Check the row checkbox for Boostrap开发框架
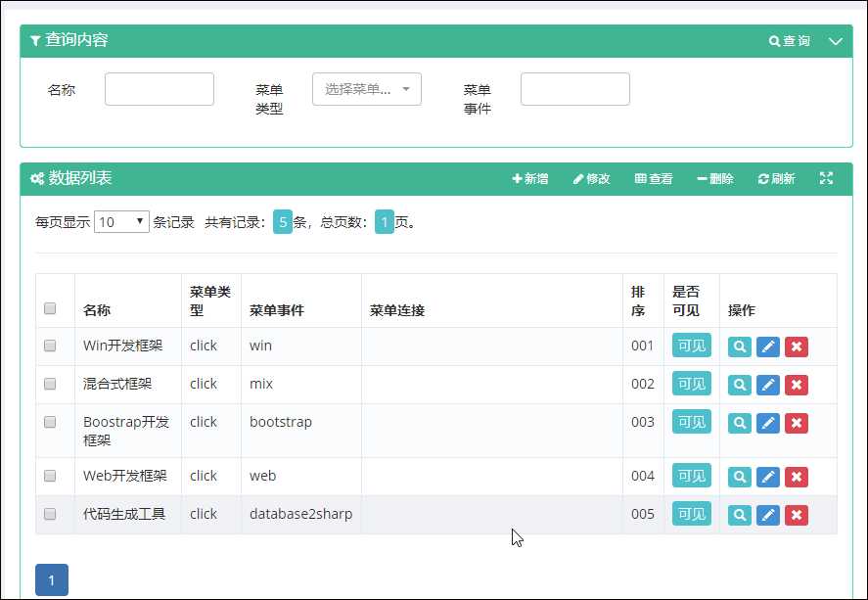Image resolution: width=868 pixels, height=600 pixels. 52,423
